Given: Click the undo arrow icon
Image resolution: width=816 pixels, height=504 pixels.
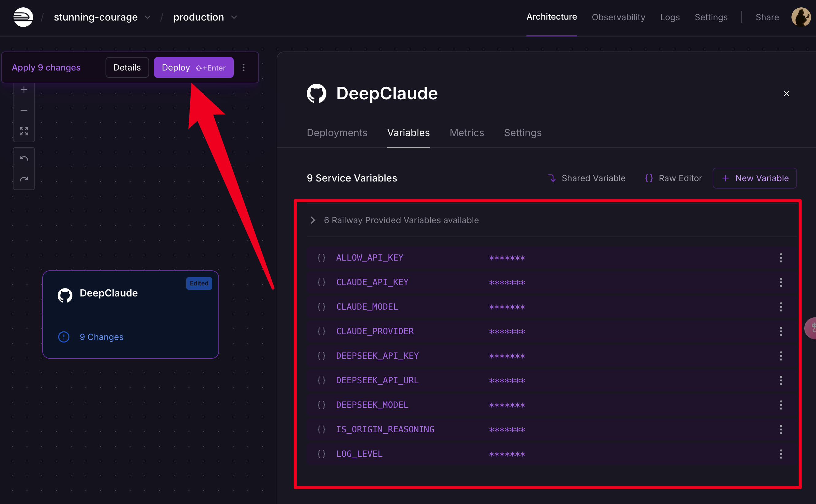Looking at the screenshot, I should (x=24, y=158).
